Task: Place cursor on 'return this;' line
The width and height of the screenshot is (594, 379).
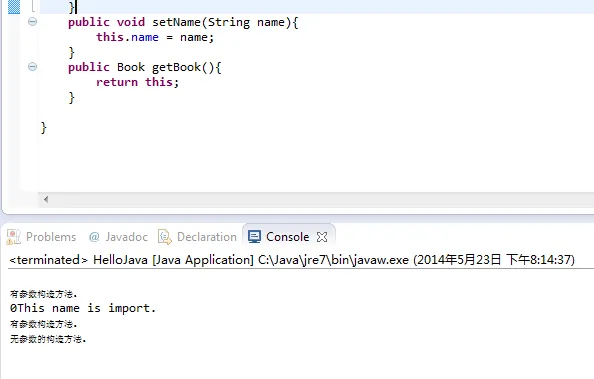Action: [x=137, y=82]
